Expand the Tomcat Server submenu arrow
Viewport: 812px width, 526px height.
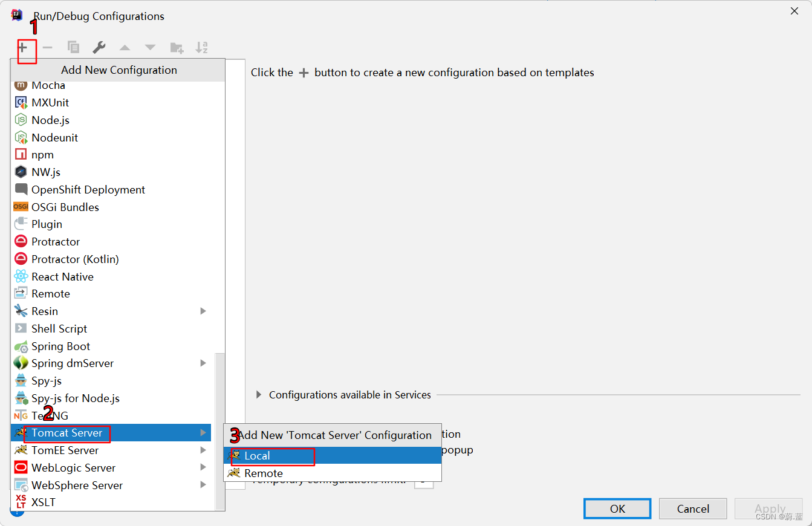203,433
